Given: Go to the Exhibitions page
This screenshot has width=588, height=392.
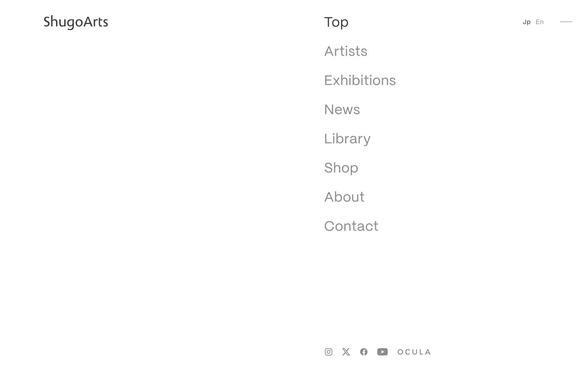Looking at the screenshot, I should click(360, 80).
